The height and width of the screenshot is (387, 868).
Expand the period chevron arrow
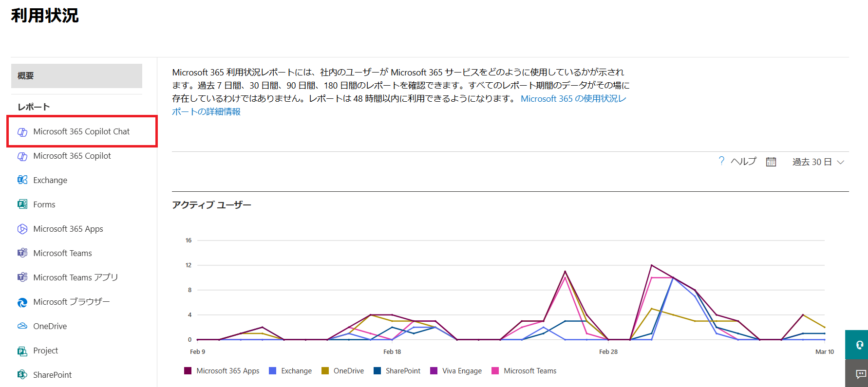point(840,163)
